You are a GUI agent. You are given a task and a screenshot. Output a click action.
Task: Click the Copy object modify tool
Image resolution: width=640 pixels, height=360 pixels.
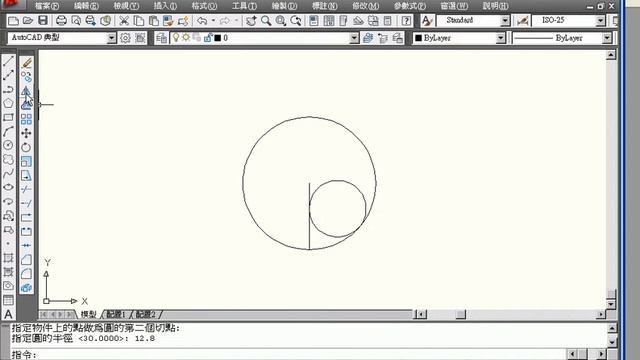(x=27, y=77)
